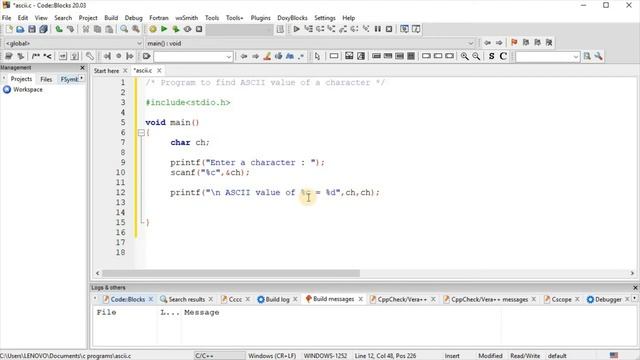Click the Save all files icon
Screen dimensions: 640x360
[43, 29]
